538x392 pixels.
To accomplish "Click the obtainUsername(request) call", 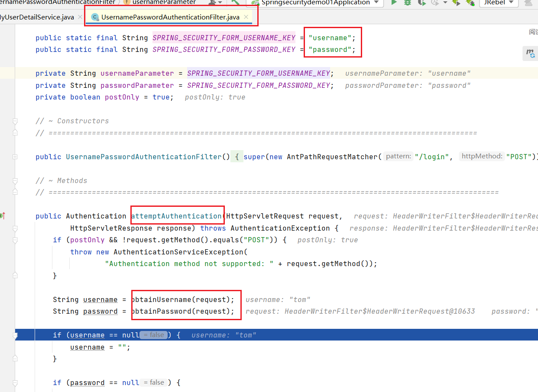I will pyautogui.click(x=183, y=299).
